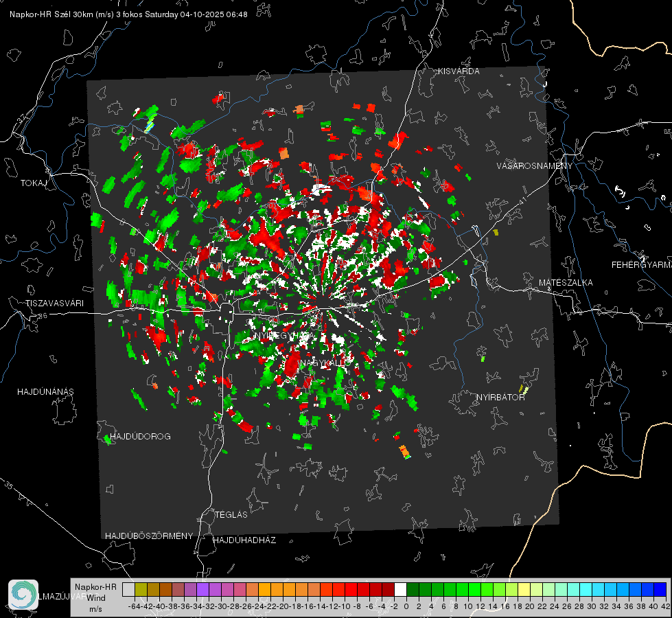Click the Napkor-HR legend title
The image size is (672, 618).
(x=95, y=587)
